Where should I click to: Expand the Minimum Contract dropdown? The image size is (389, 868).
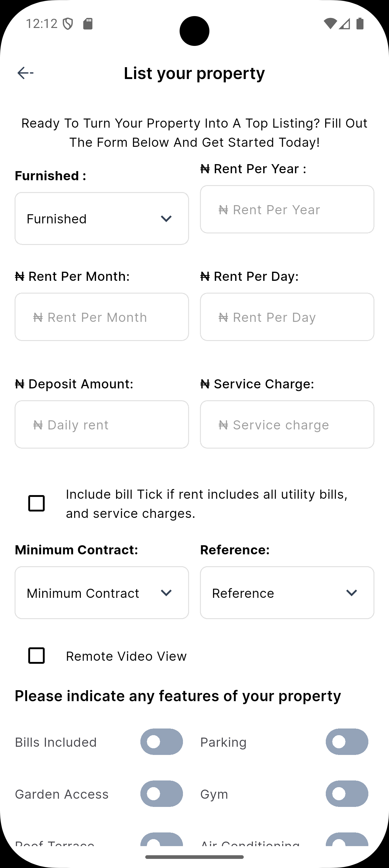102,593
